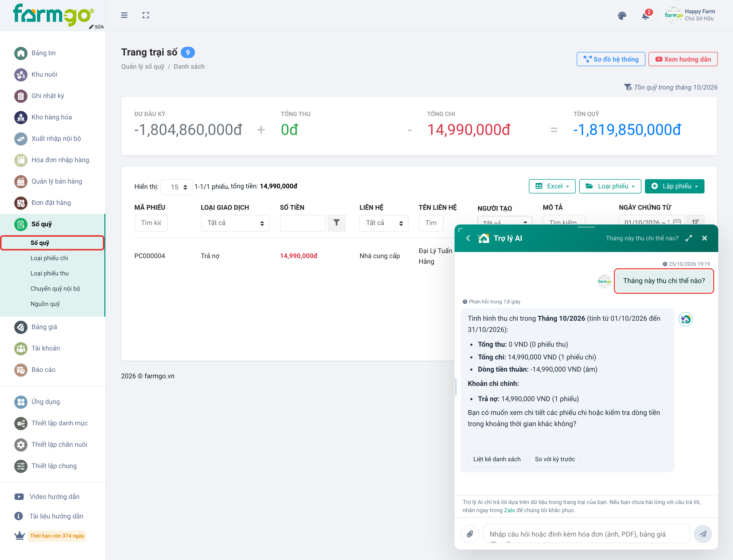Click So với kỳ trước suggestion
Image resolution: width=733 pixels, height=560 pixels.
[x=555, y=459]
